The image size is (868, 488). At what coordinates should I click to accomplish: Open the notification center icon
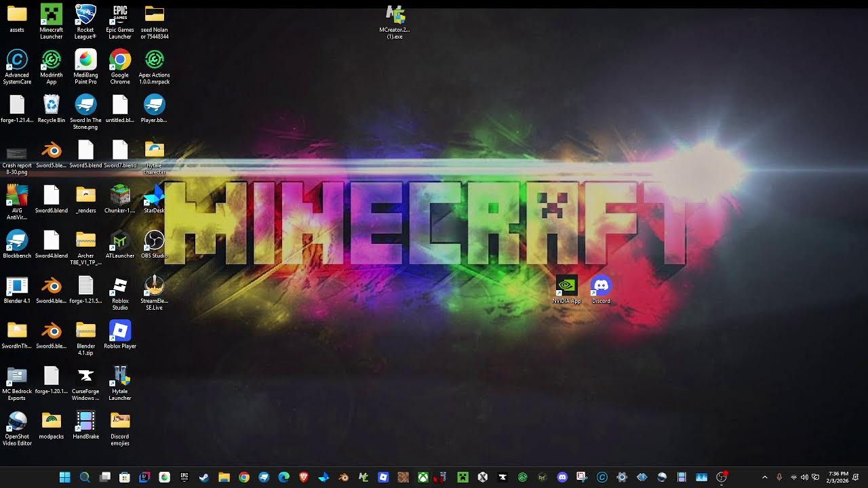(857, 477)
